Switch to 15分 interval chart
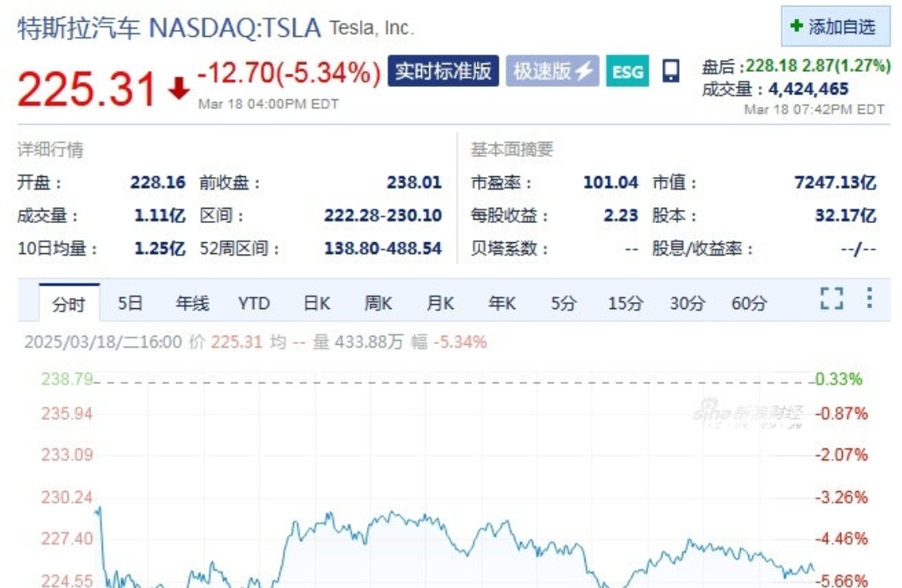 [x=626, y=302]
